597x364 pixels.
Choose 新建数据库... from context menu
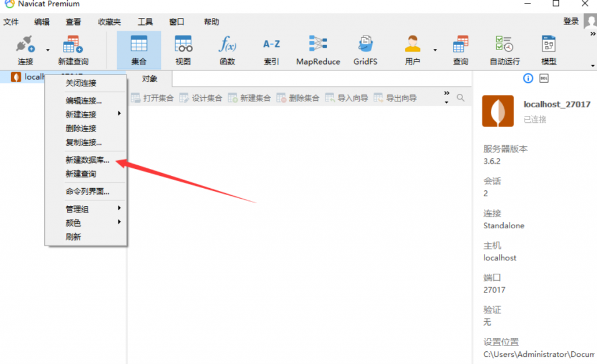(x=87, y=160)
